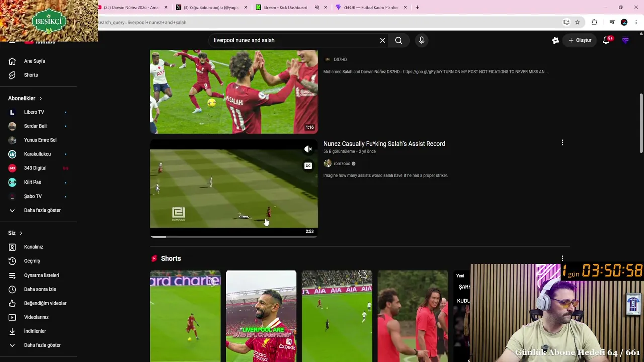This screenshot has height=362, width=644.
Task: Open Kanalınız icon in sidebar
Action: point(12,247)
